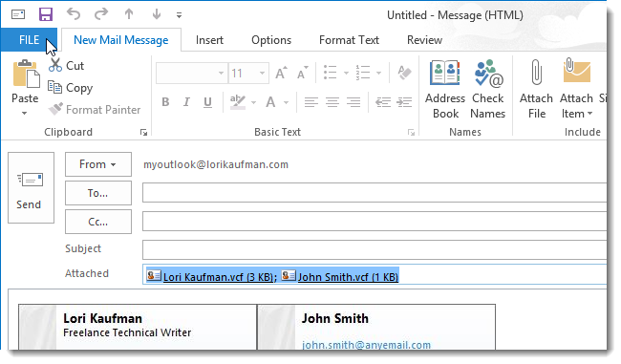Click the Shrink Font icon
The image size is (621, 364).
303,73
